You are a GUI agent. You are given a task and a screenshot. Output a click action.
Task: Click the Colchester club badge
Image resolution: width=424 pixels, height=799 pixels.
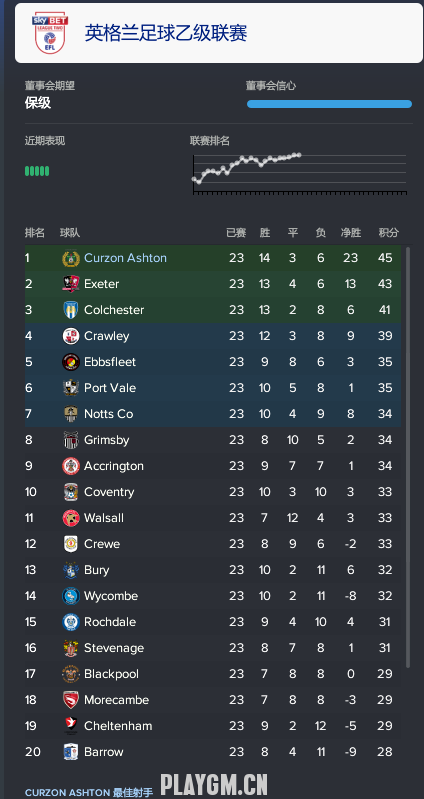tap(71, 310)
